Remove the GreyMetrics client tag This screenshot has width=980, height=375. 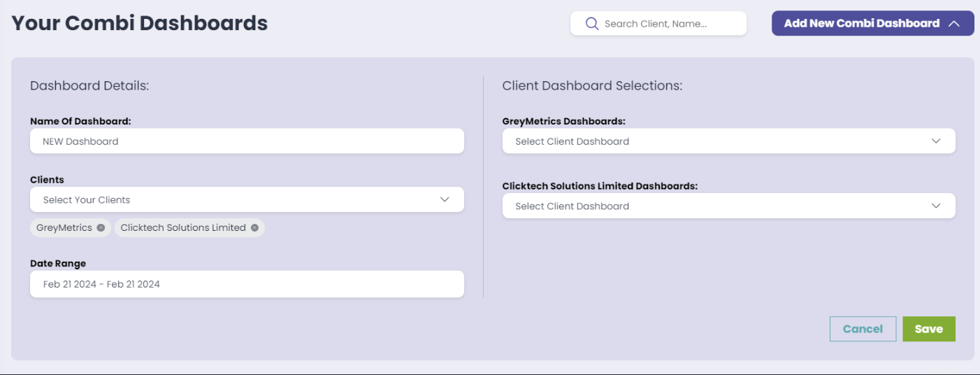pyautogui.click(x=101, y=227)
